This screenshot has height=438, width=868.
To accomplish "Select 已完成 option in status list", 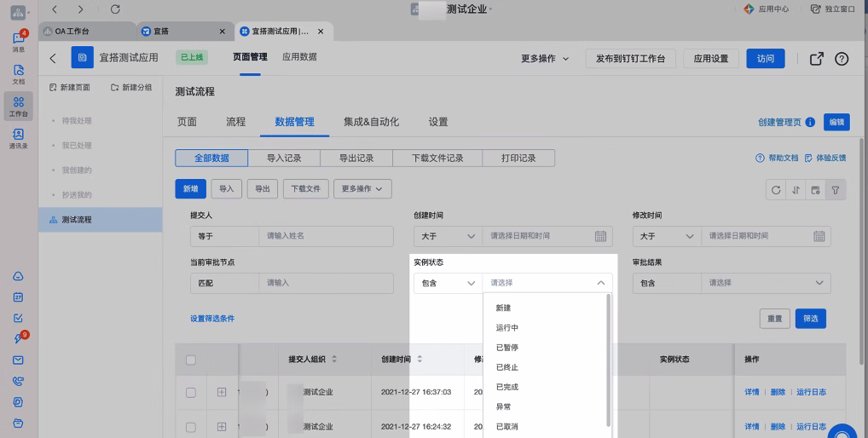I will [507, 387].
